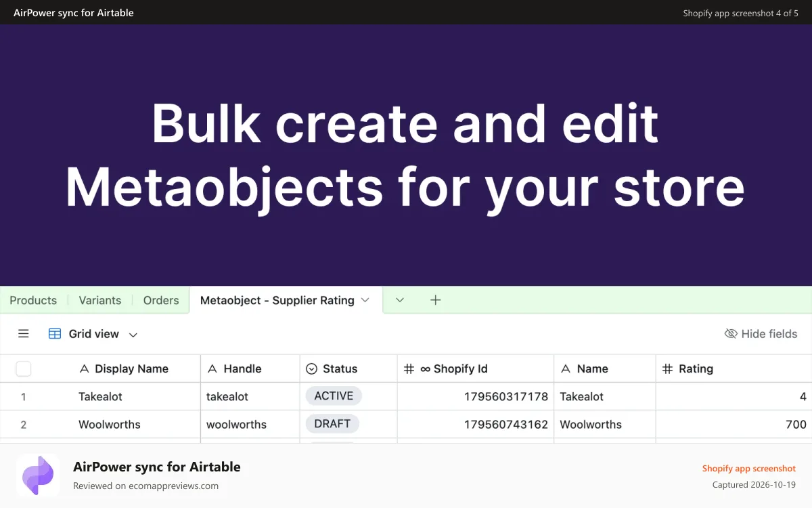Expand the Grid view dropdown chevron
The height and width of the screenshot is (508, 812).
click(x=133, y=335)
